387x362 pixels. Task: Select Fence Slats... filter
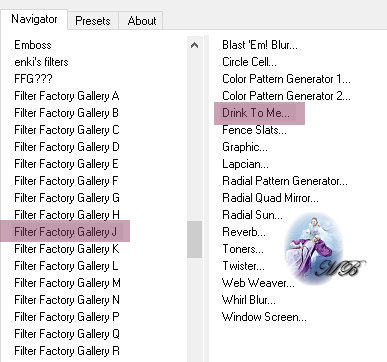point(254,130)
